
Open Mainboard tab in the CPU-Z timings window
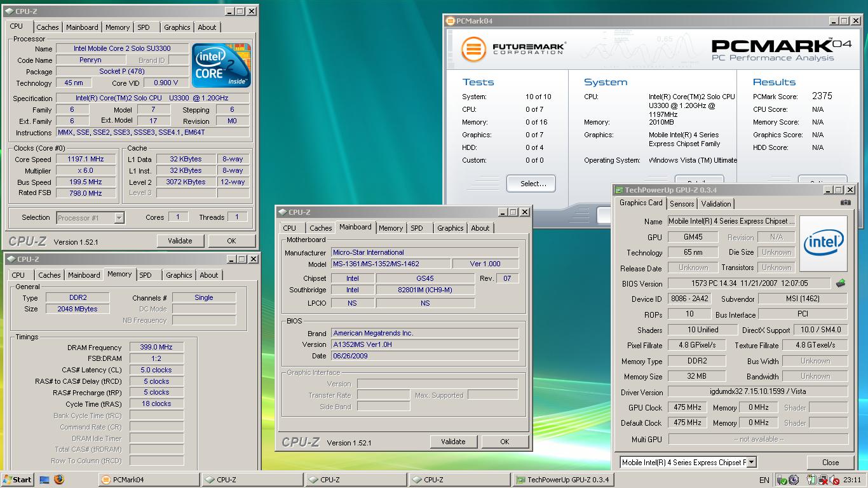(x=84, y=275)
